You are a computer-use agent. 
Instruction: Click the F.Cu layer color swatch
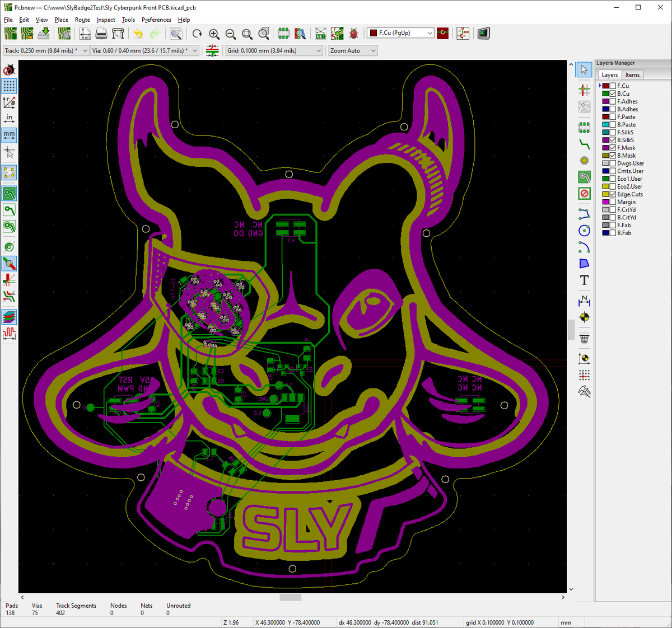(606, 86)
